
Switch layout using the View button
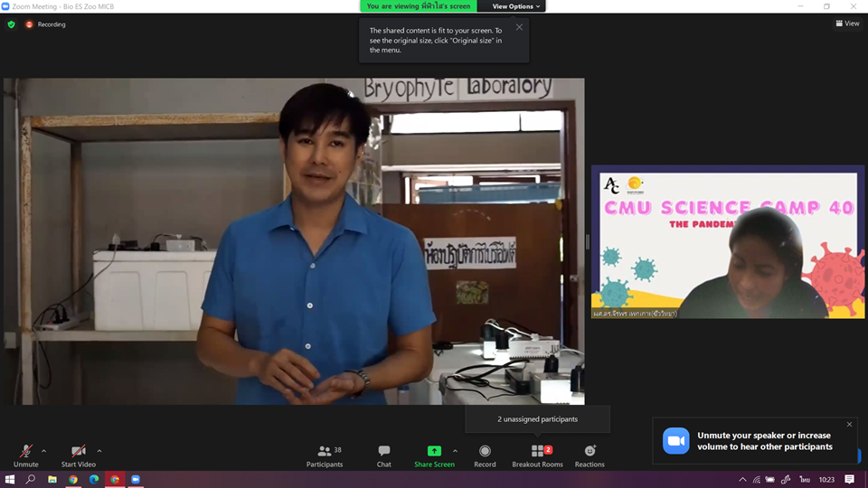pos(847,23)
